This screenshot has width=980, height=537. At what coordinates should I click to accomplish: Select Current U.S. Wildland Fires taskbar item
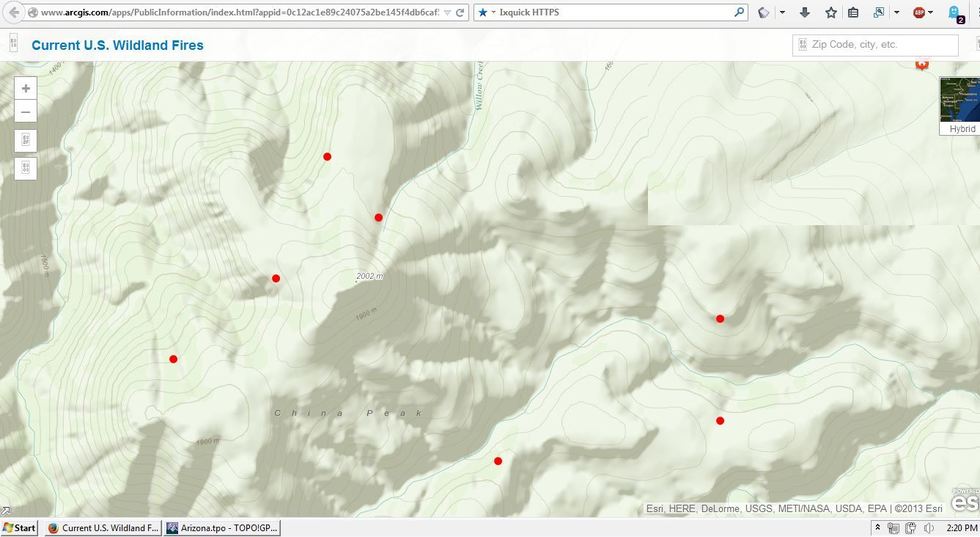102,528
